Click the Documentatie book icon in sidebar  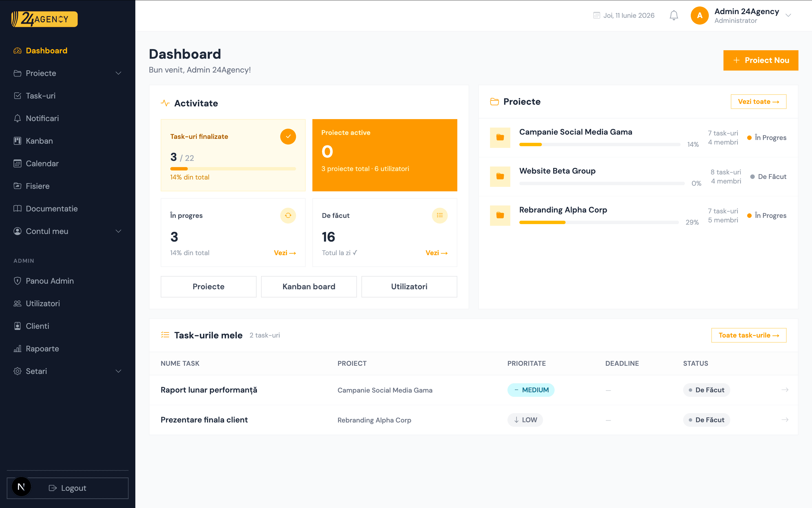tap(17, 209)
